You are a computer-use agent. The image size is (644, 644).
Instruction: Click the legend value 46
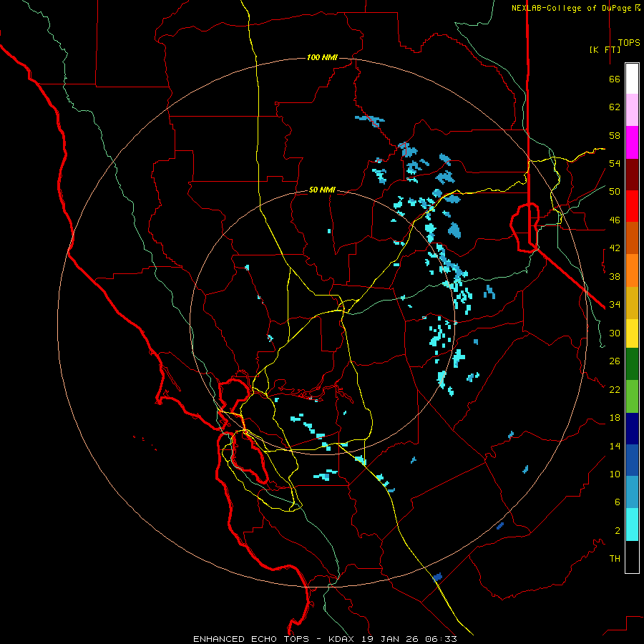coord(615,220)
